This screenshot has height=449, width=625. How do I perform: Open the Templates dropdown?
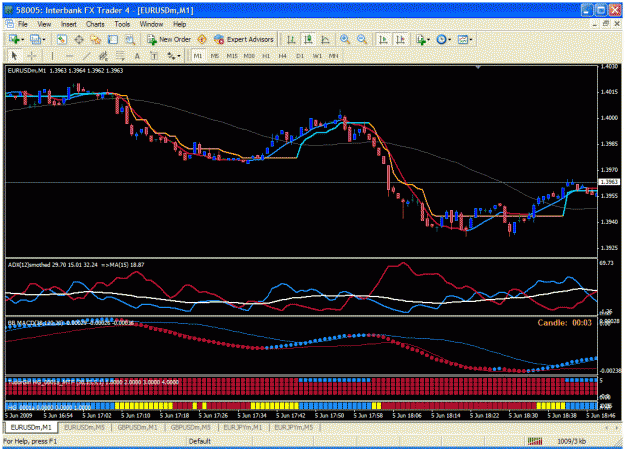(x=465, y=39)
